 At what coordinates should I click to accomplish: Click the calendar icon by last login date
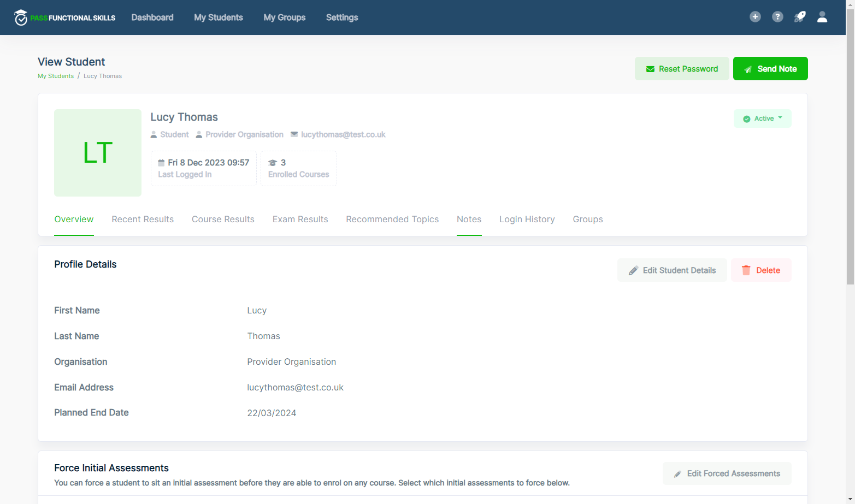tap(161, 163)
